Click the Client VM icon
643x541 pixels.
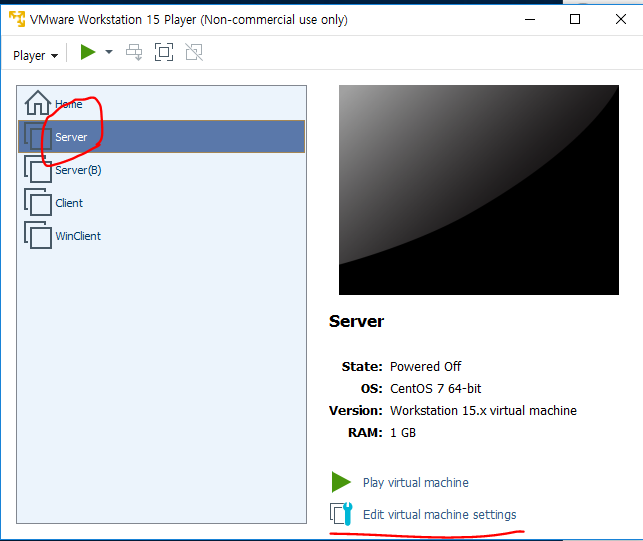[x=38, y=202]
